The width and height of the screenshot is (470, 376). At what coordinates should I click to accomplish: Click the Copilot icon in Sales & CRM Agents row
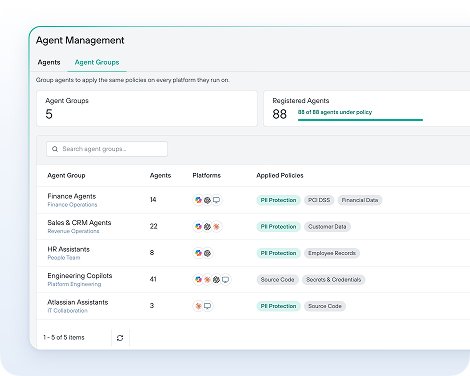click(x=198, y=227)
